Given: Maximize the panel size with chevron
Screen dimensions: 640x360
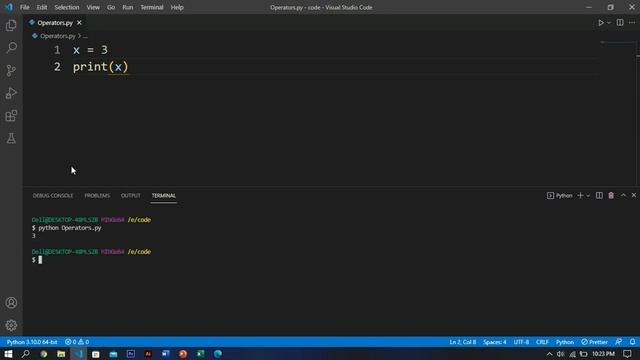Looking at the screenshot, I should 623,196.
